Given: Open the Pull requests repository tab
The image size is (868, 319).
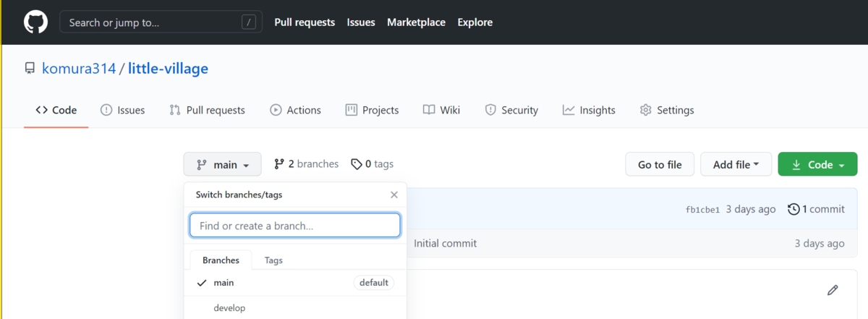Looking at the screenshot, I should [x=207, y=110].
